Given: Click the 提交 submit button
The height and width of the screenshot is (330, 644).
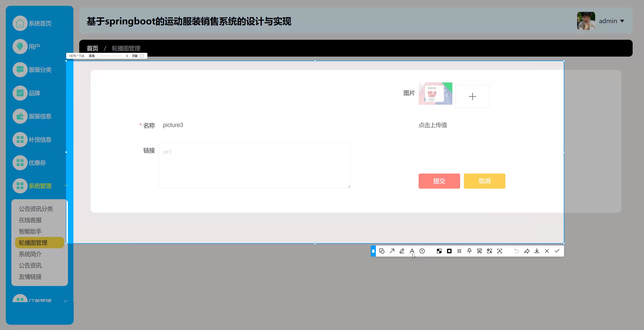Looking at the screenshot, I should pos(439,181).
